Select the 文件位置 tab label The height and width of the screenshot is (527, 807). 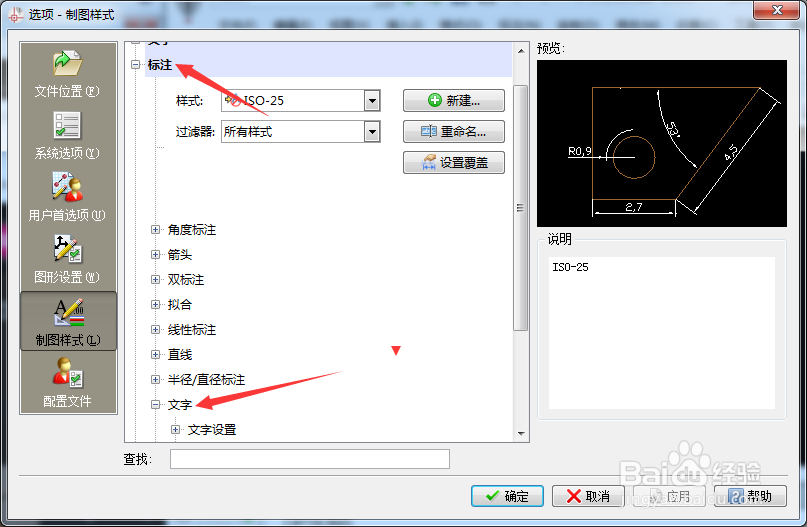67,91
